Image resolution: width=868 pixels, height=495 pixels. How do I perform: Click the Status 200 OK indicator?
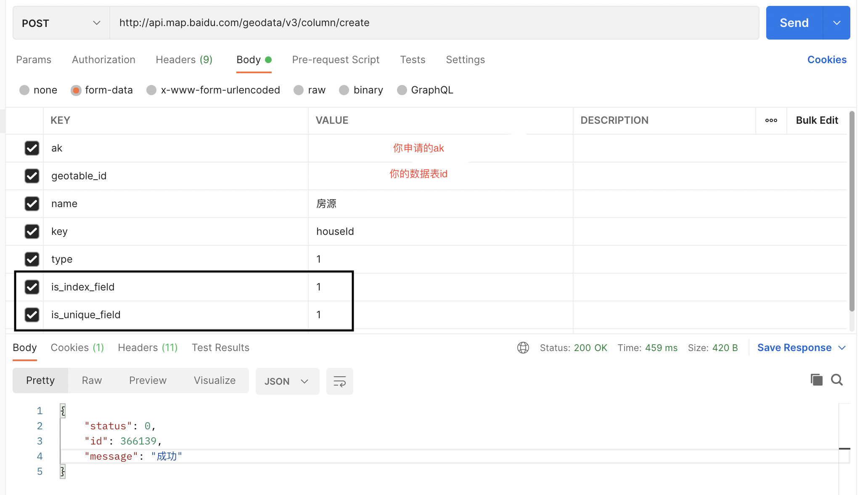click(x=574, y=348)
